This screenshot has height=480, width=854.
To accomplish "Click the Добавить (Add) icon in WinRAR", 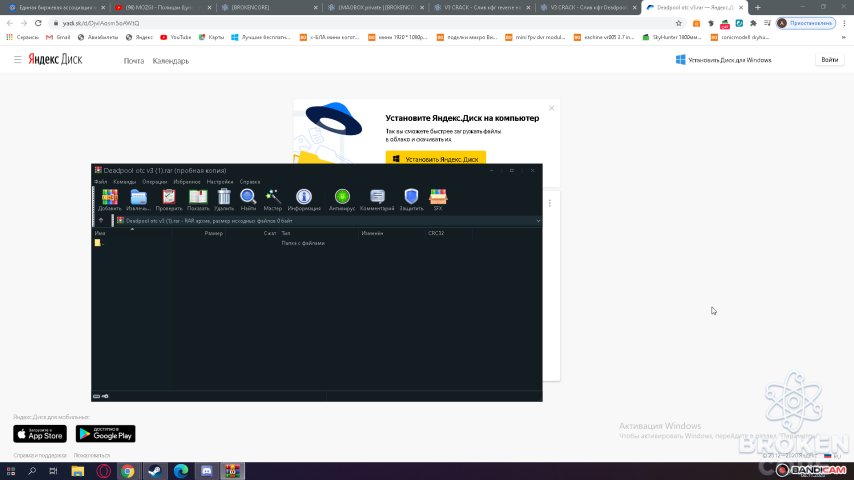I will pyautogui.click(x=109, y=199).
